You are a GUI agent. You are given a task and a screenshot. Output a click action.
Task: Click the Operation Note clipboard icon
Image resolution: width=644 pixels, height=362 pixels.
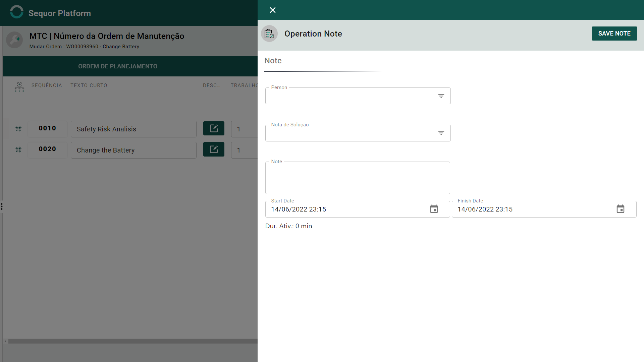click(269, 34)
